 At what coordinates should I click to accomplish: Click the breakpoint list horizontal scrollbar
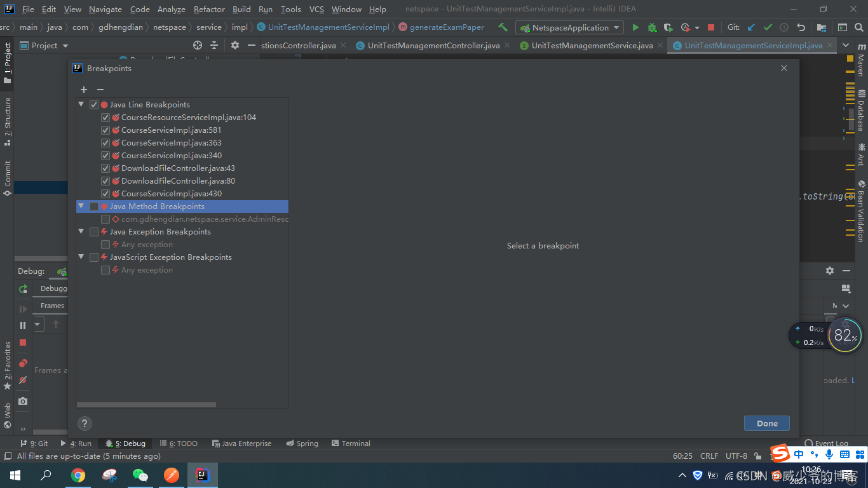point(146,403)
